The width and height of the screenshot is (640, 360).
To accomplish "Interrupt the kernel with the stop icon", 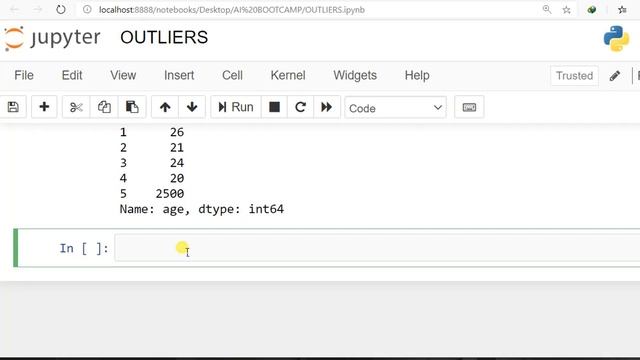I will [274, 107].
